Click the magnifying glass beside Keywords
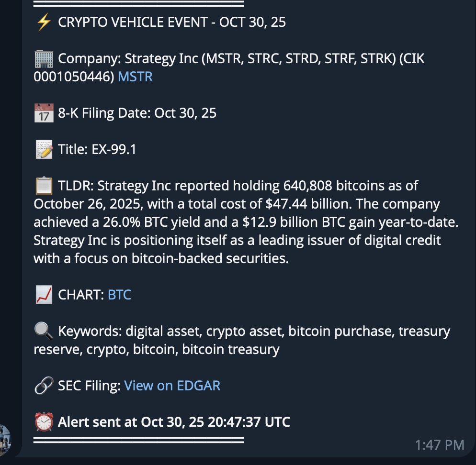The height and width of the screenshot is (465, 476). point(44,331)
